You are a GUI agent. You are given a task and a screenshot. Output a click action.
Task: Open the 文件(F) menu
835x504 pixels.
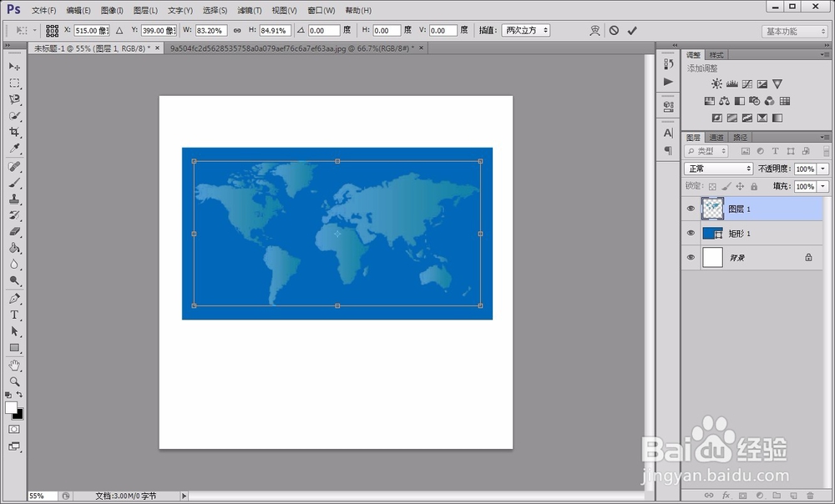pyautogui.click(x=44, y=11)
